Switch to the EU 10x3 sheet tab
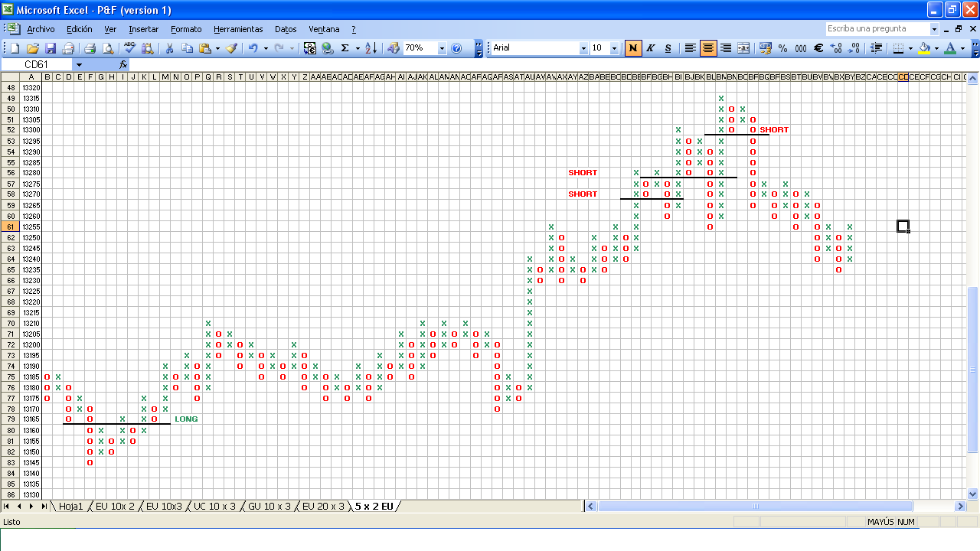 [x=164, y=507]
